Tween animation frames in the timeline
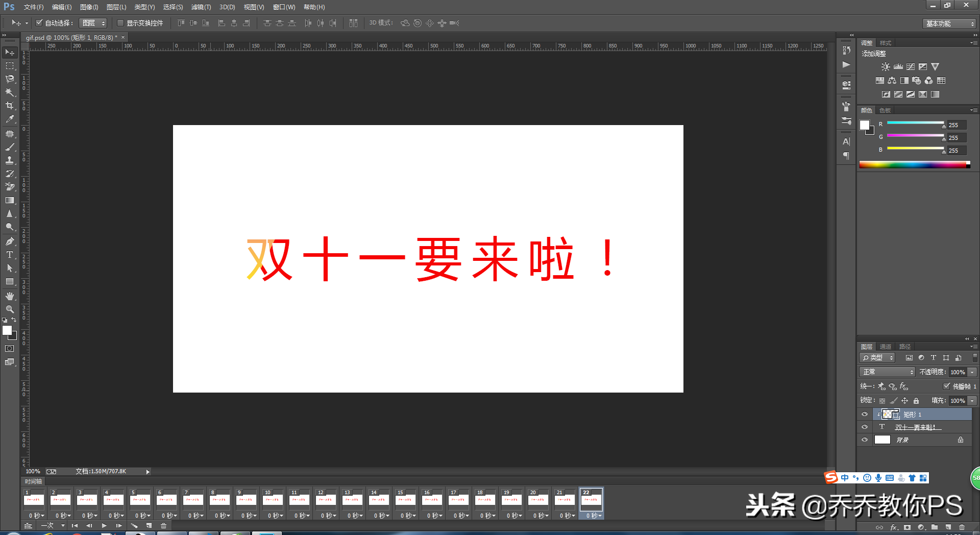The width and height of the screenshot is (980, 535). (x=134, y=526)
